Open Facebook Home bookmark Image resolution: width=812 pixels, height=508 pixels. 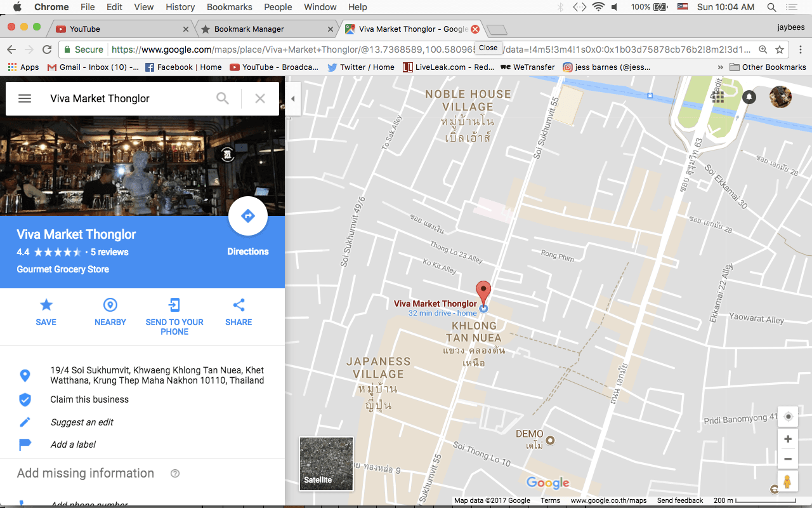tap(183, 67)
